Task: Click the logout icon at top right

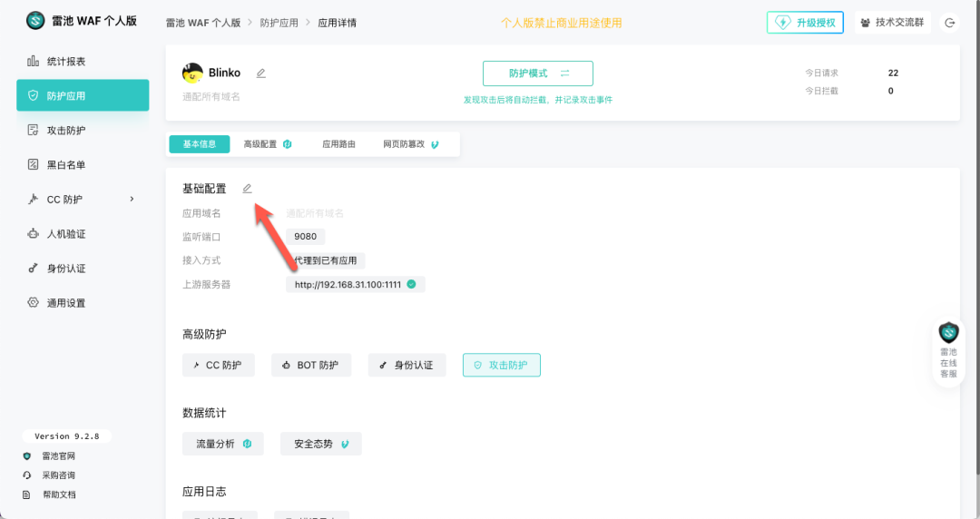Action: pyautogui.click(x=949, y=23)
